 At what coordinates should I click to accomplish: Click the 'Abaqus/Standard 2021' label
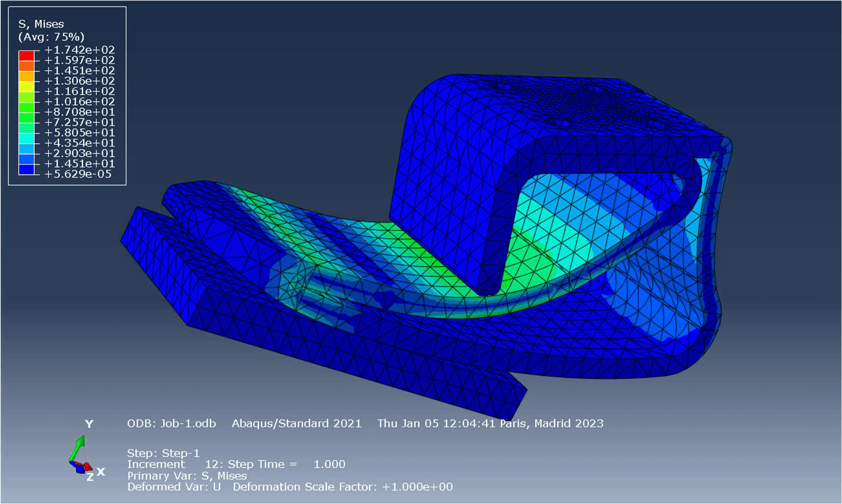tap(296, 423)
